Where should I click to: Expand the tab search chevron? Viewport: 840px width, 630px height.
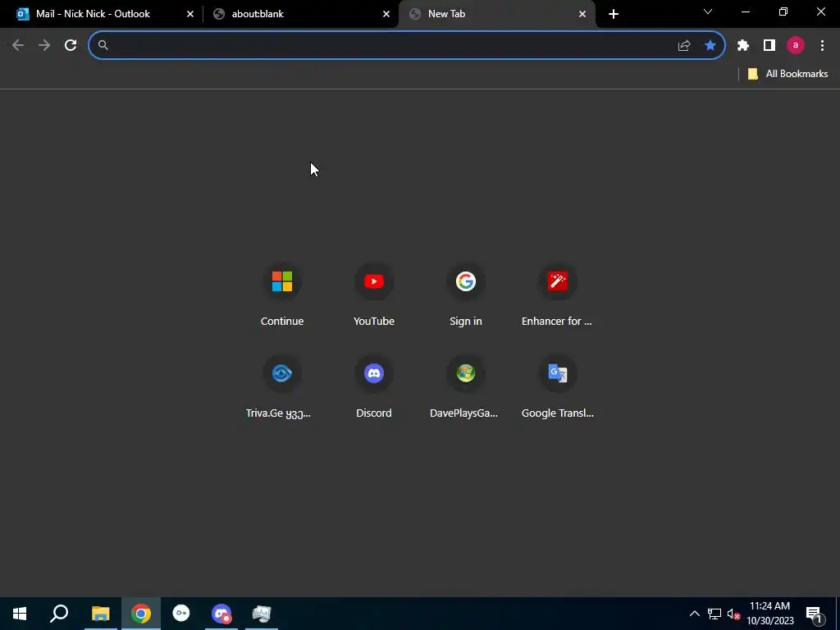[x=708, y=11]
